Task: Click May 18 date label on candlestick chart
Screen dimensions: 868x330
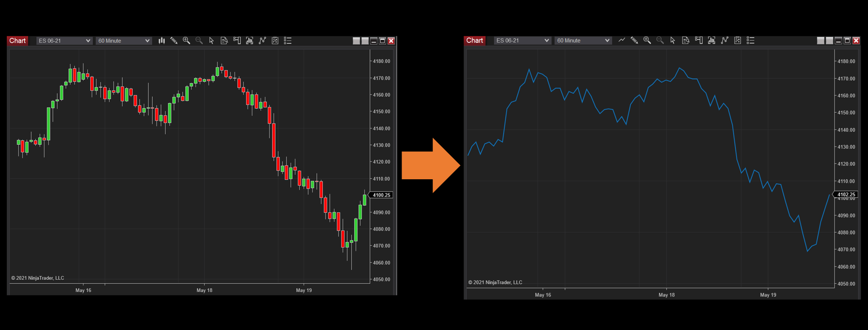Action: [205, 290]
